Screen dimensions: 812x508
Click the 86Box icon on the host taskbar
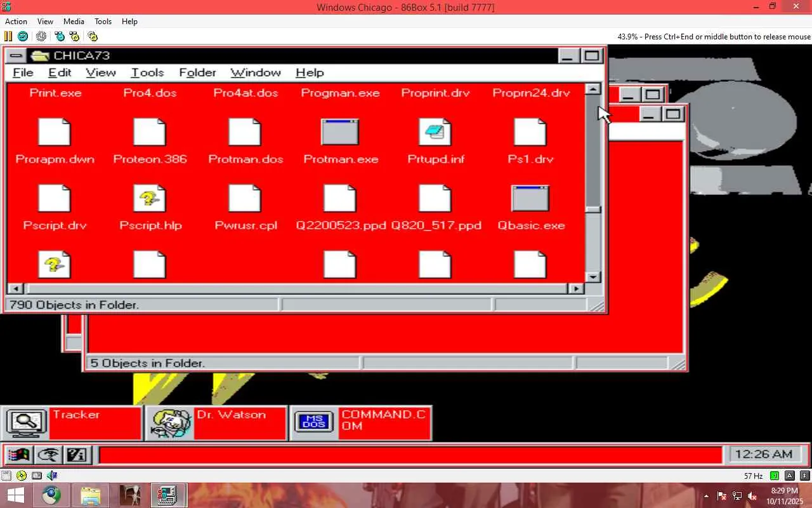(167, 495)
